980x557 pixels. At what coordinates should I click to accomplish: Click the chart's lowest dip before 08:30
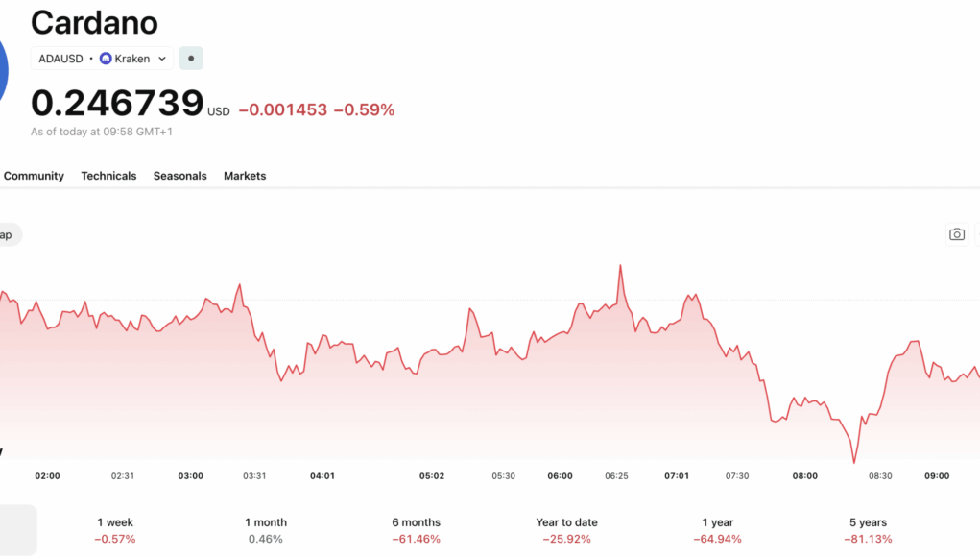853,462
